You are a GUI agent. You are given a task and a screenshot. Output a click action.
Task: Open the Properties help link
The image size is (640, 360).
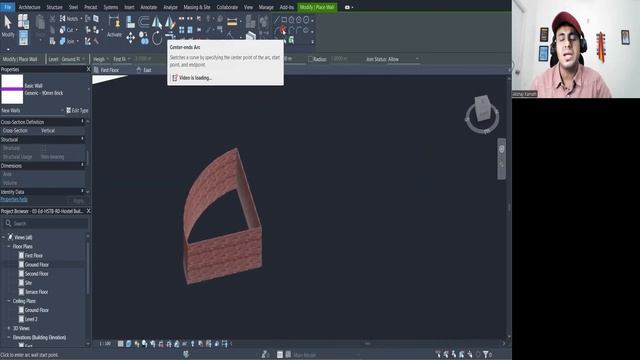tap(14, 200)
